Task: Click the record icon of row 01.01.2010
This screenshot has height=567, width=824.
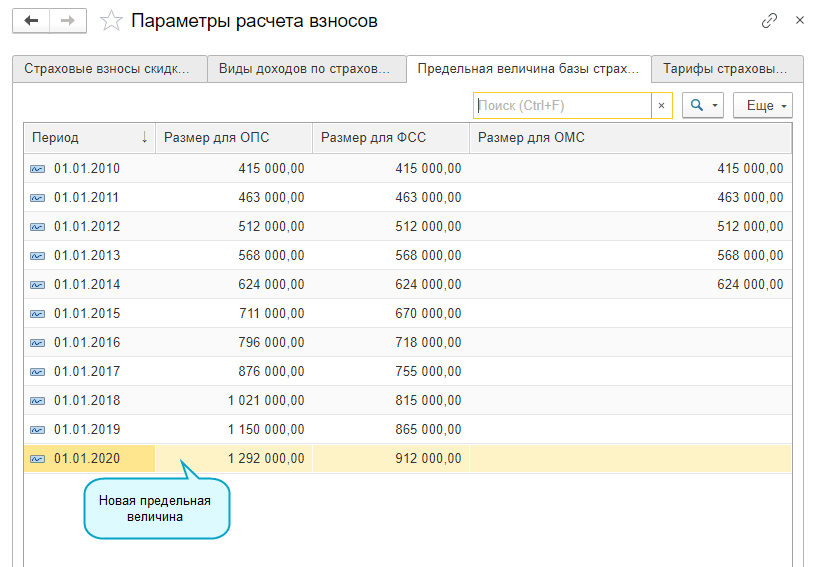Action: tap(37, 169)
